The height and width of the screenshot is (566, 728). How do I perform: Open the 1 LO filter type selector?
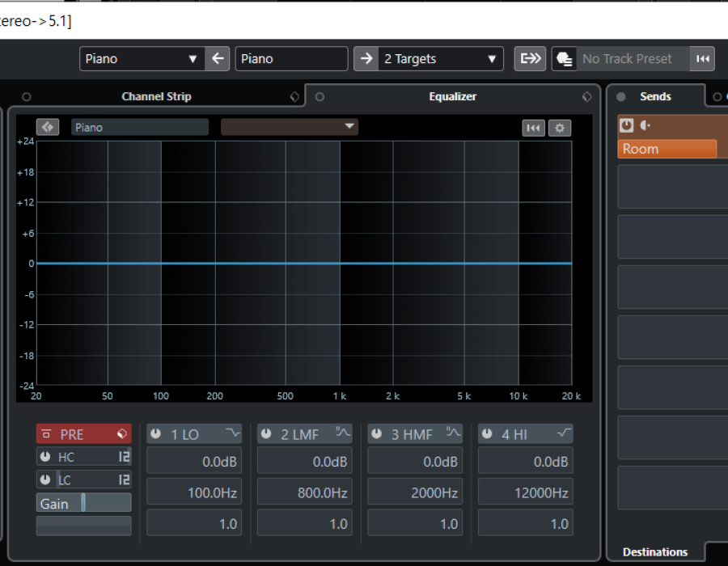[x=233, y=433]
